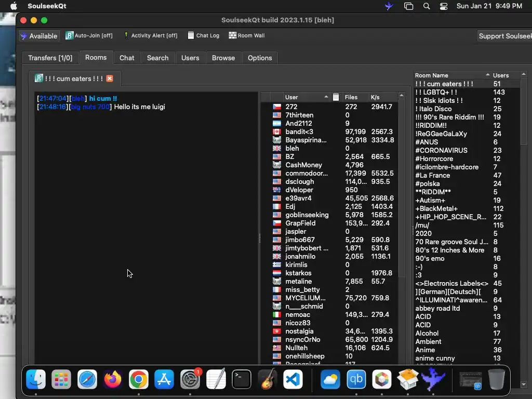Click the room icon on room tab
Screen dimensions: 532x399
click(x=38, y=78)
